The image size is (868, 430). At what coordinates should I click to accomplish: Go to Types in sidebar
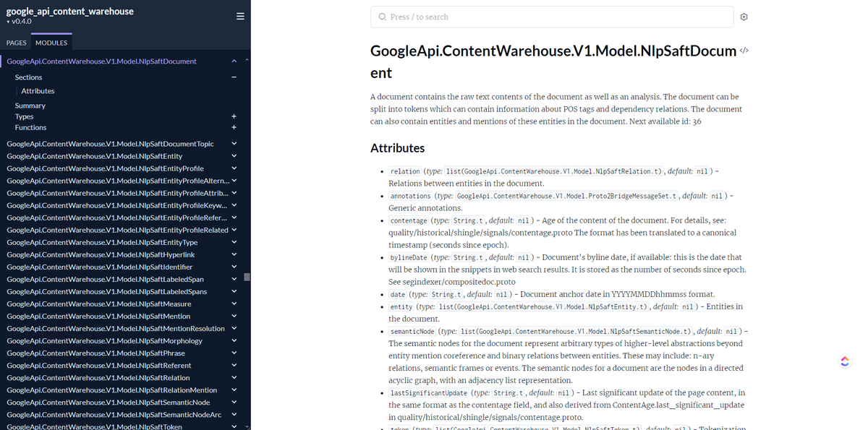click(24, 116)
